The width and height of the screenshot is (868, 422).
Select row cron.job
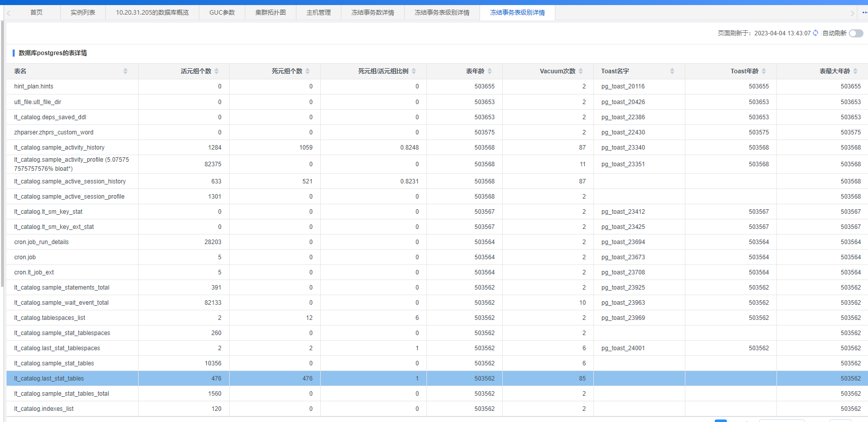[437, 257]
